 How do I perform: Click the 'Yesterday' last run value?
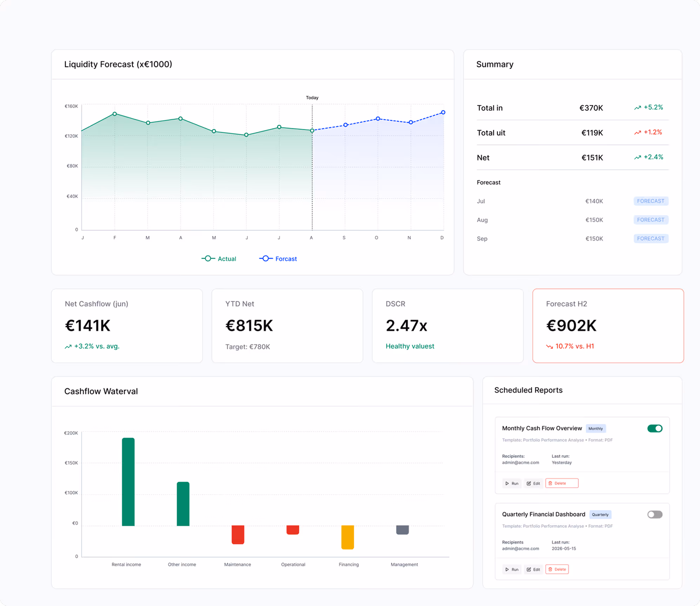pos(562,463)
